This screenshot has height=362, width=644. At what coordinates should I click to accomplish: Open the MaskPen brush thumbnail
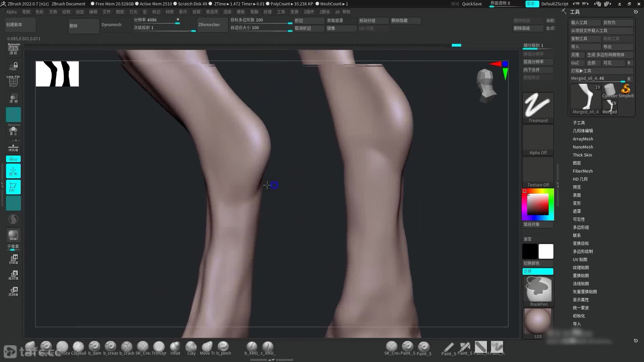[x=538, y=291]
